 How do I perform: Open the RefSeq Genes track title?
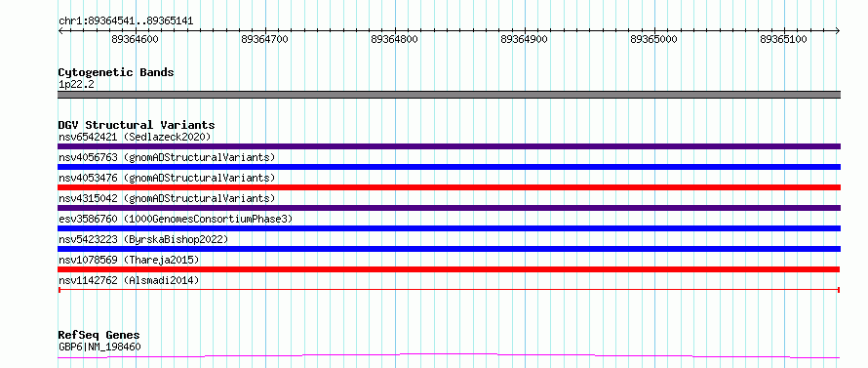[x=99, y=336]
